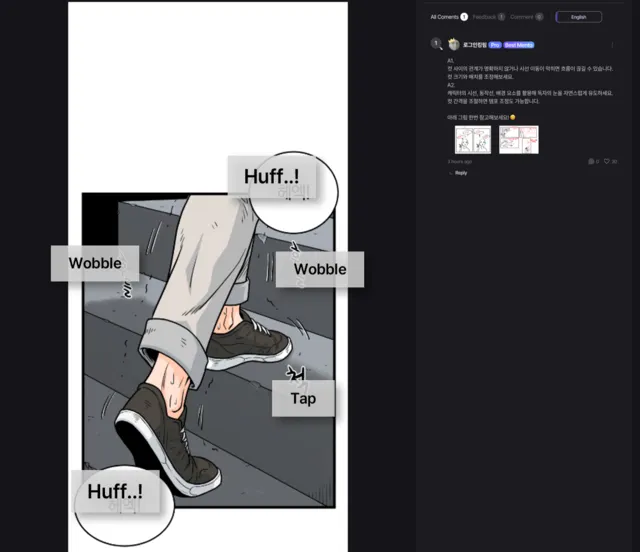This screenshot has height=552, width=640.
Task: Click the top Huff..! translation label
Action: coord(271,176)
